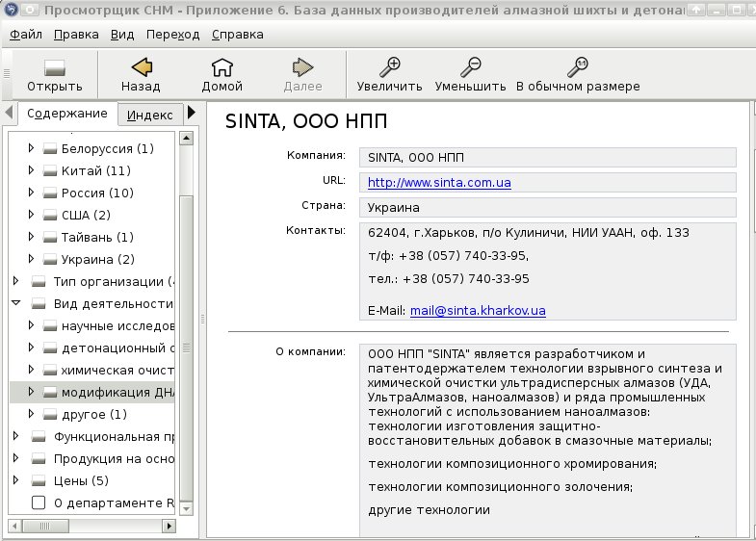Open the http://www.sinta.com.ua link
The image size is (756, 541).
tap(439, 183)
